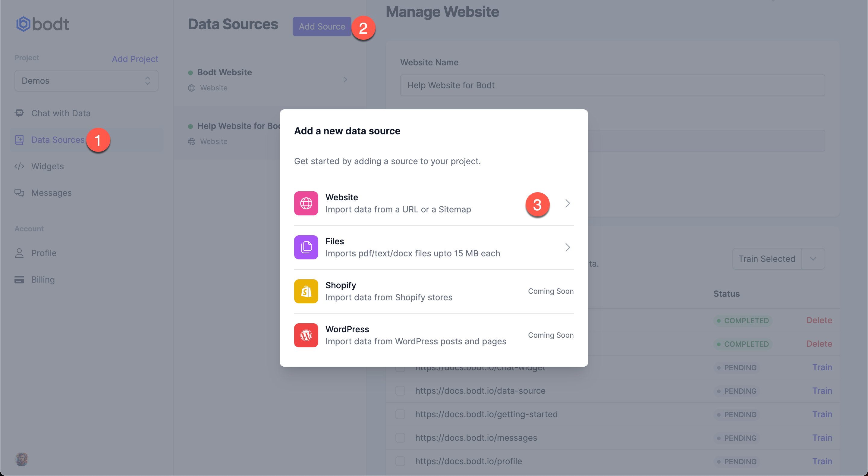Check the docs.bodt.io/data-source row checkbox

[x=400, y=391]
